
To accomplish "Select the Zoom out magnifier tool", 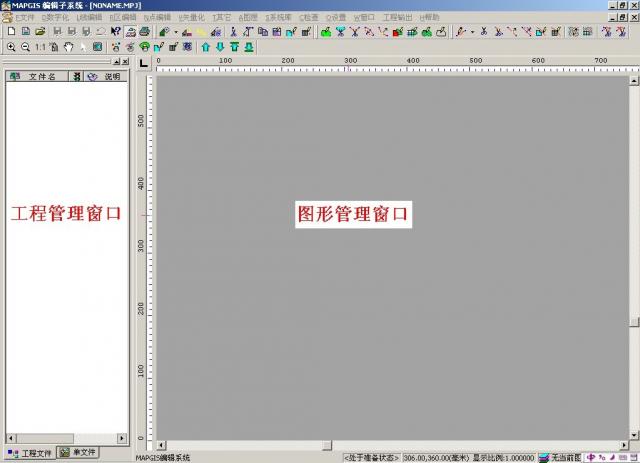I will (x=25, y=47).
